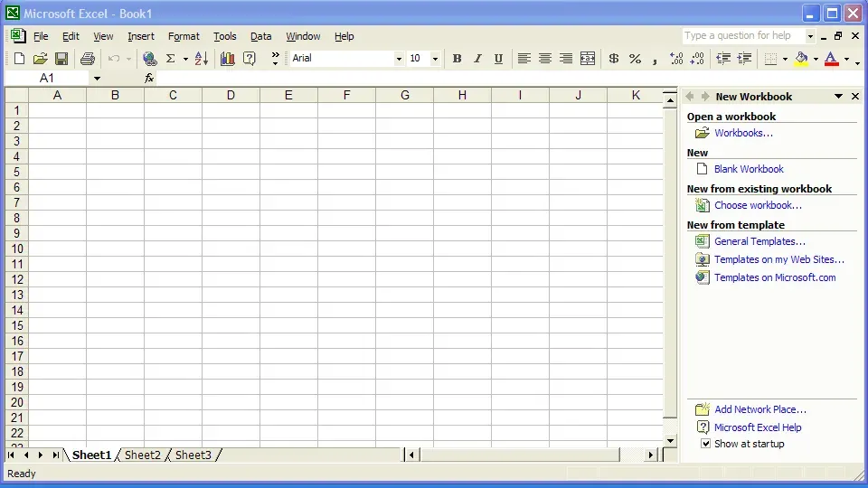868x488 pixels.
Task: Apply Comma Style formatting
Action: point(655,60)
